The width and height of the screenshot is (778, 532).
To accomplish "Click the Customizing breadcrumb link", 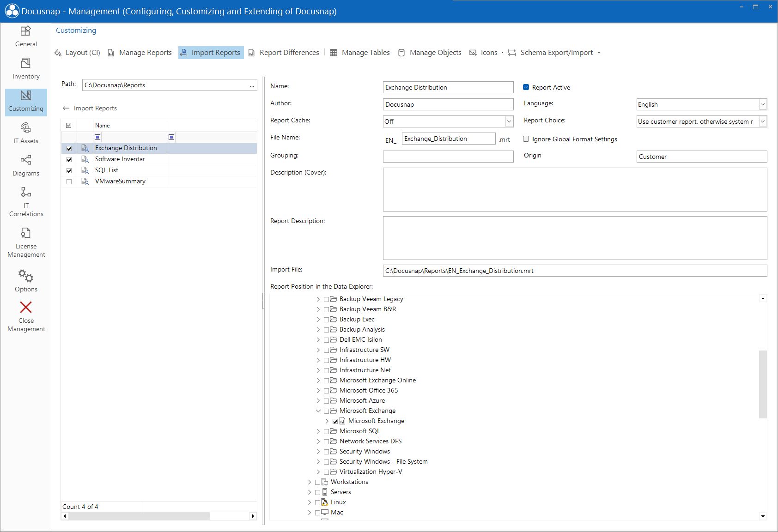I will (x=76, y=30).
